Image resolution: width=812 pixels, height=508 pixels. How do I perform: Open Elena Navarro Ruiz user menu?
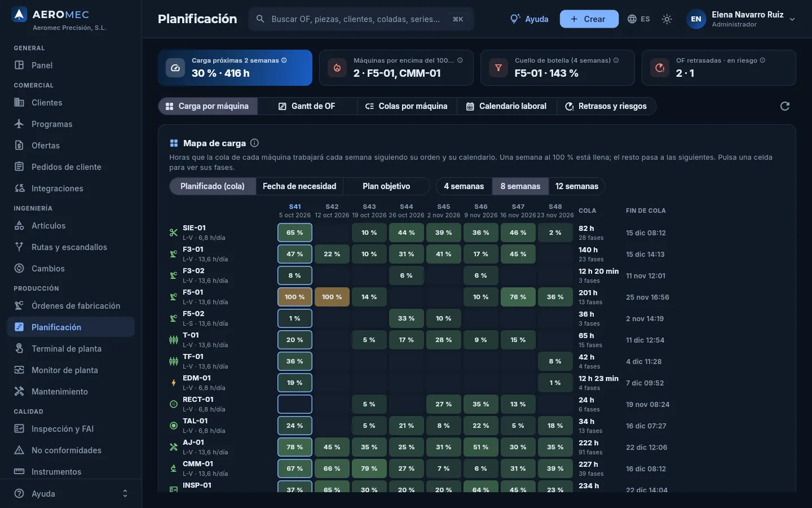point(741,19)
